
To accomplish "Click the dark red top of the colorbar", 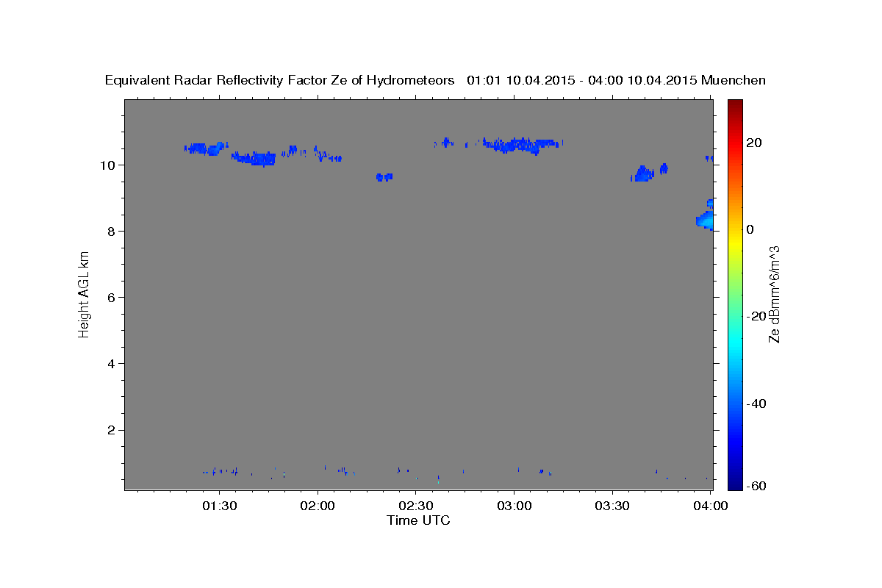I will (x=735, y=104).
